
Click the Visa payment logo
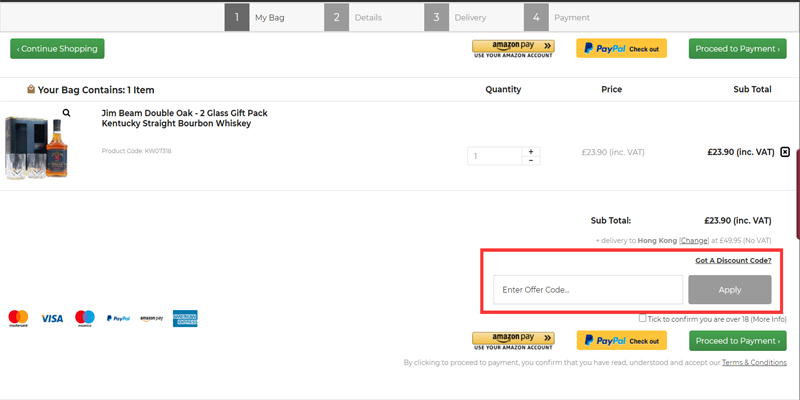pos(52,318)
